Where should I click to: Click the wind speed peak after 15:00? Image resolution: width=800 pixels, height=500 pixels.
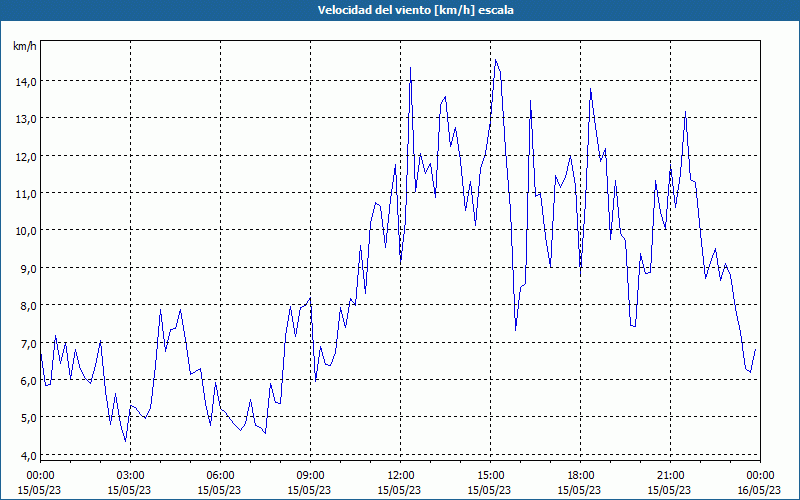pos(495,60)
